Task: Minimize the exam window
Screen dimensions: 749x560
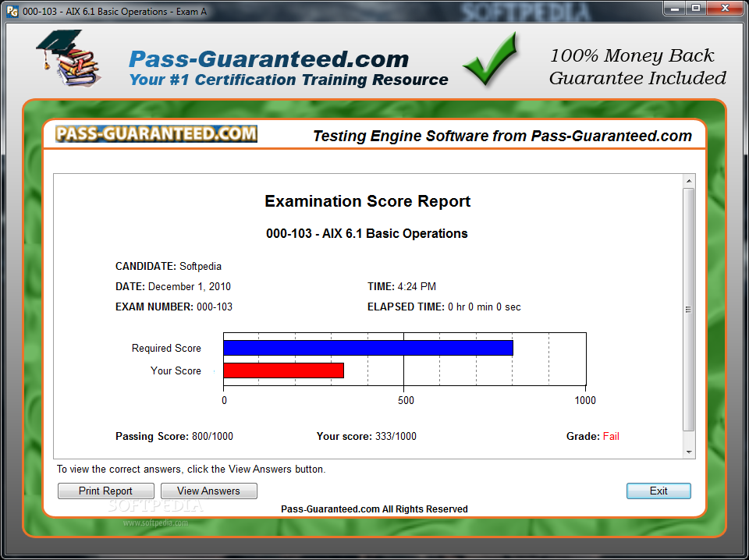Action: [x=675, y=8]
